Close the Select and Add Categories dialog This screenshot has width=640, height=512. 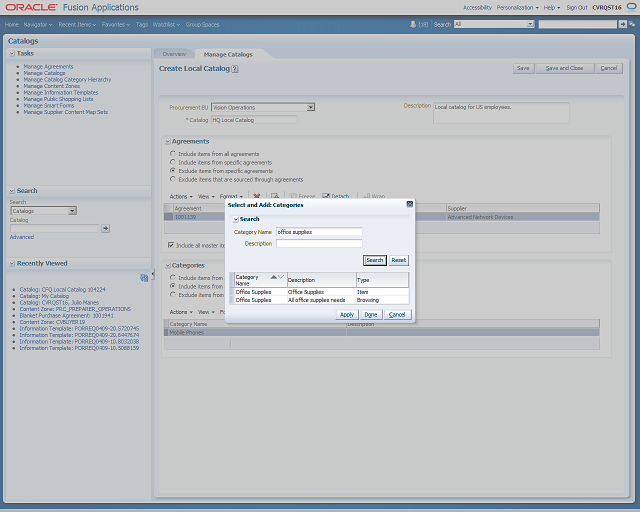409,204
